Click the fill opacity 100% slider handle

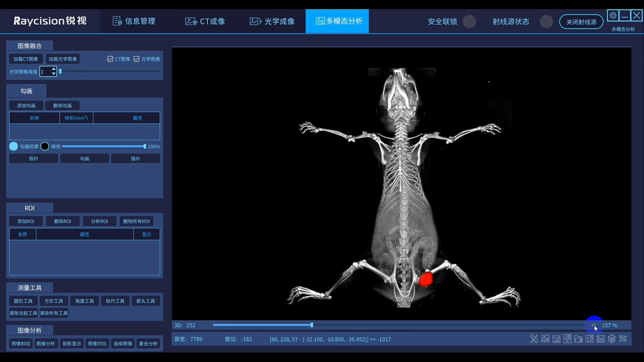coord(145,146)
